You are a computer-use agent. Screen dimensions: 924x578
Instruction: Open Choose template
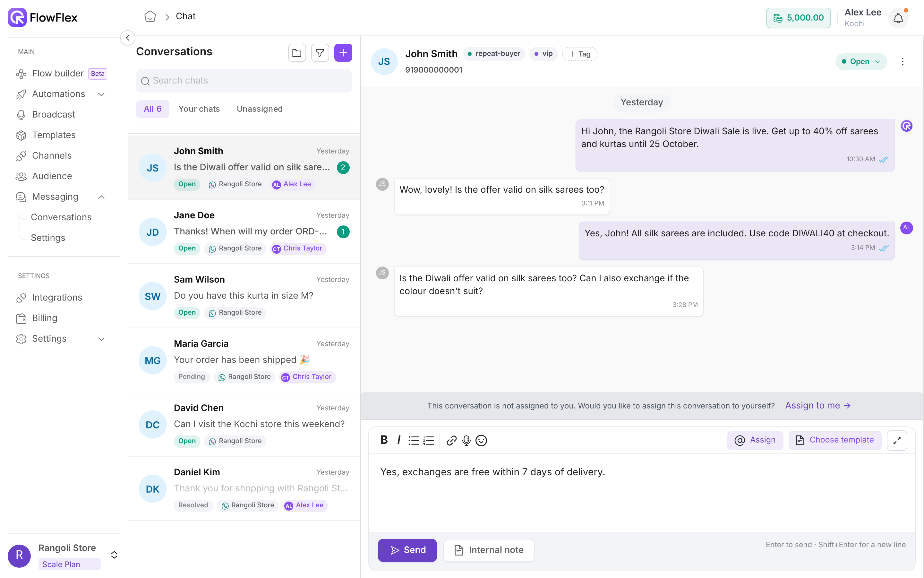click(x=835, y=440)
